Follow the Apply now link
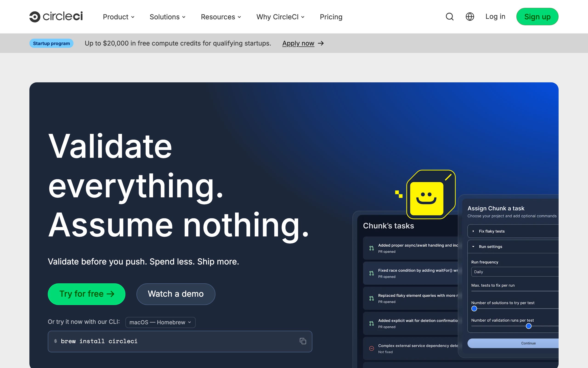 tap(298, 43)
